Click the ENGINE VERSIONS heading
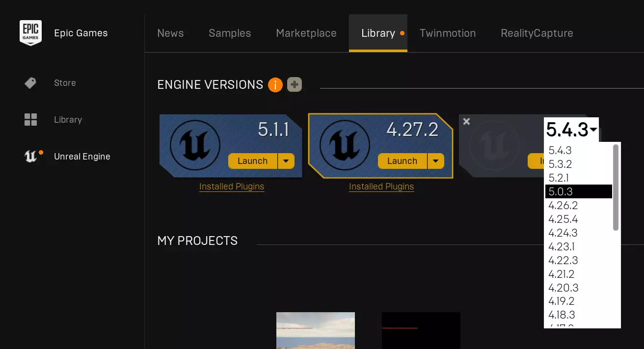Image resolution: width=644 pixels, height=349 pixels. (x=210, y=85)
